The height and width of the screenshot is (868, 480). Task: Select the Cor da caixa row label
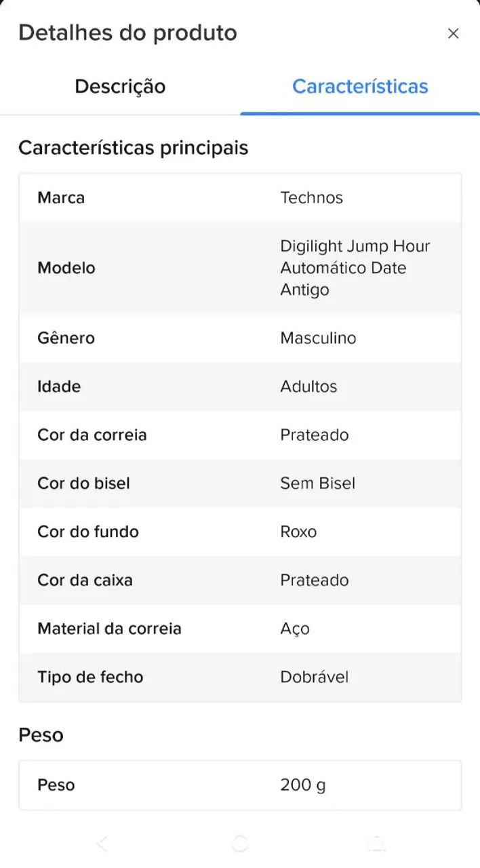point(85,580)
